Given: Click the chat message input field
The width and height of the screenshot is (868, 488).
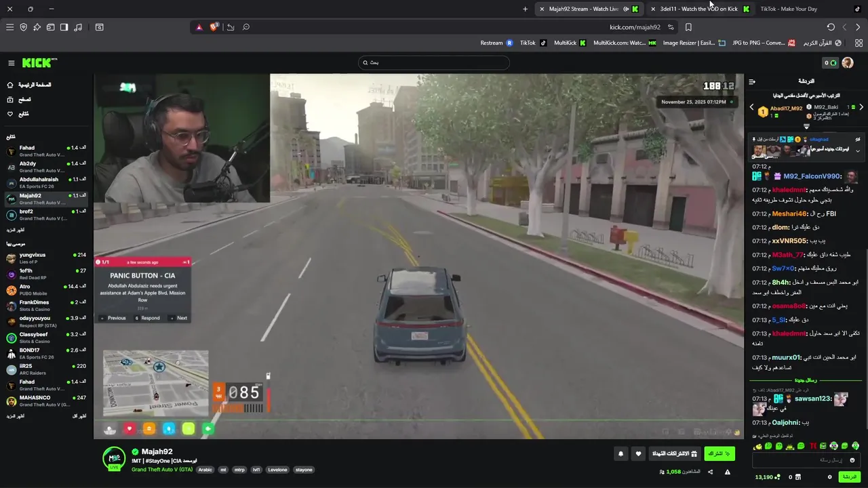Looking at the screenshot, I should (x=806, y=460).
